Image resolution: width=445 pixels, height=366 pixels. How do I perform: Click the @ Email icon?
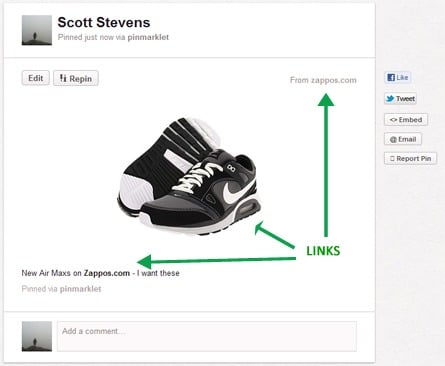(x=393, y=139)
